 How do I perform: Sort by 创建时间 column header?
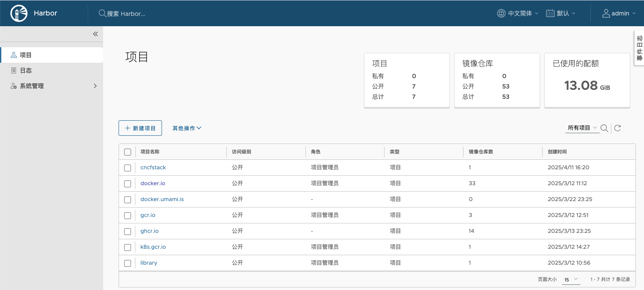pyautogui.click(x=557, y=152)
